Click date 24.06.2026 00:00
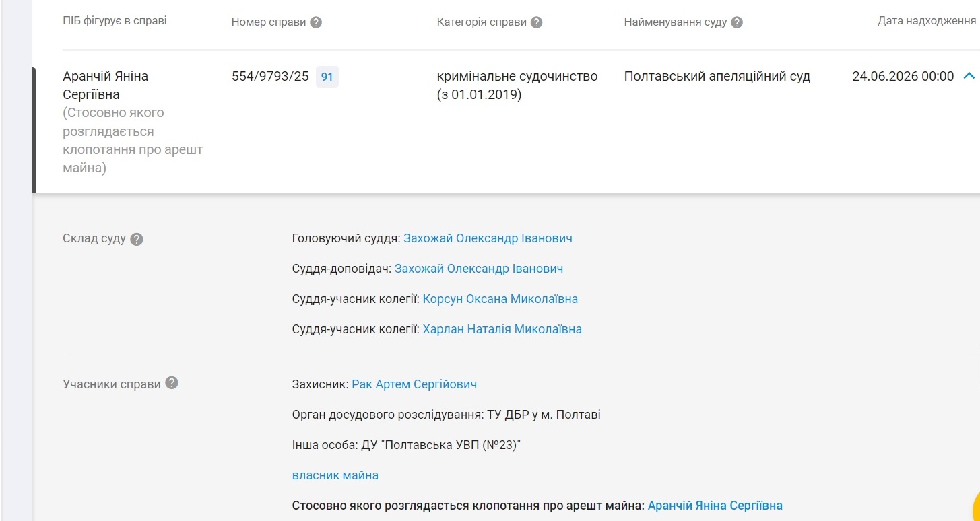This screenshot has width=980, height=521. click(x=903, y=77)
